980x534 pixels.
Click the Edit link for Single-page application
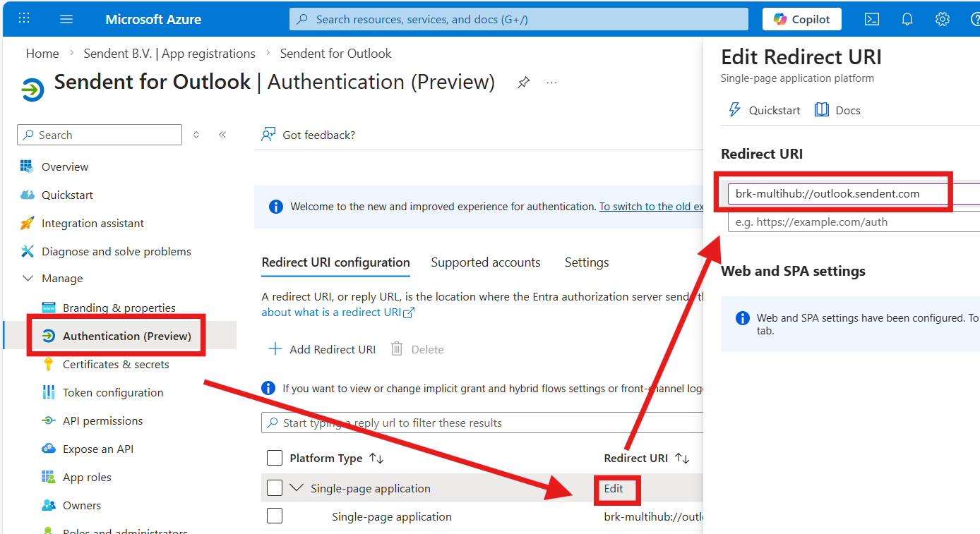[x=614, y=488]
